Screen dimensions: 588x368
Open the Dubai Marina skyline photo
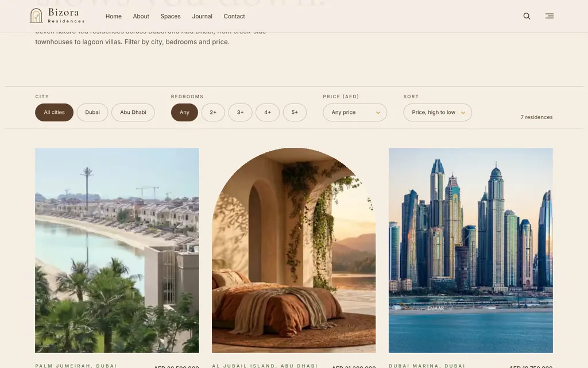pos(471,250)
